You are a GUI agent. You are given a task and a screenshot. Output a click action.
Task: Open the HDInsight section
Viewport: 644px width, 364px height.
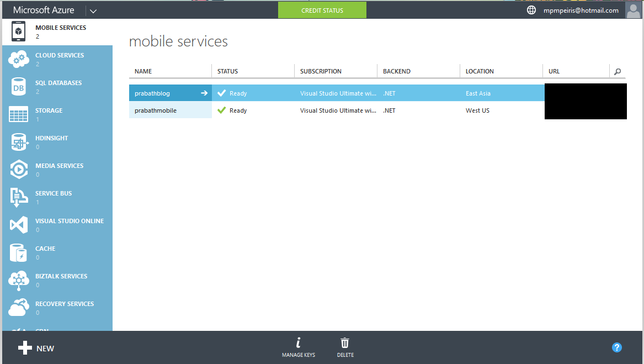coord(19,142)
